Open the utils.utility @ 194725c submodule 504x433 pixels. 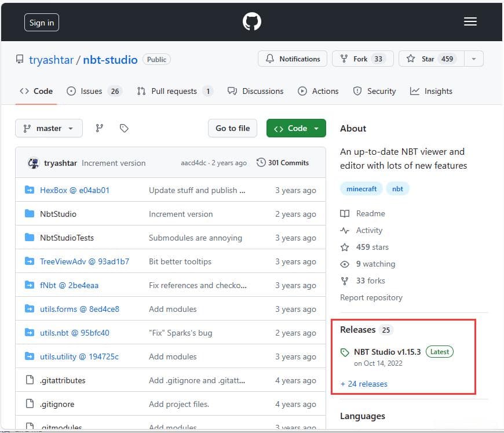pos(79,356)
